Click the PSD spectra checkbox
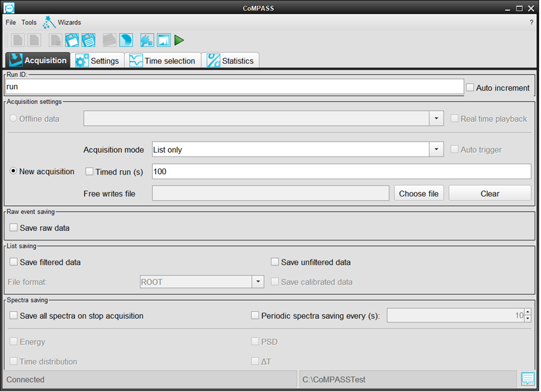This screenshot has width=541, height=392. coord(255,341)
